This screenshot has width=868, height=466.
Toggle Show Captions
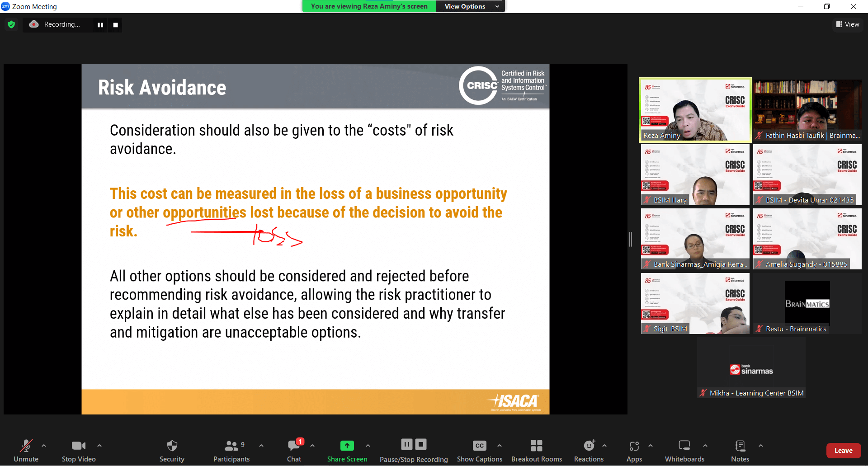[x=479, y=446]
